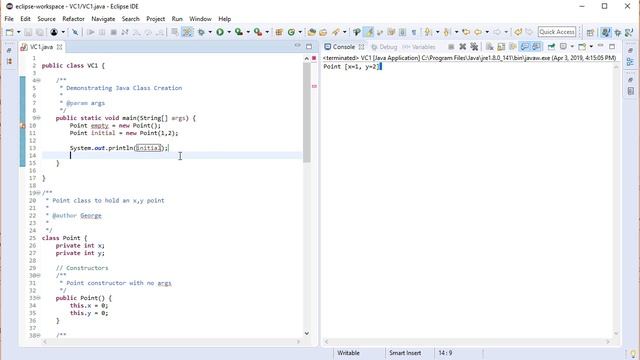Switch to the Variables view tab

[419, 47]
